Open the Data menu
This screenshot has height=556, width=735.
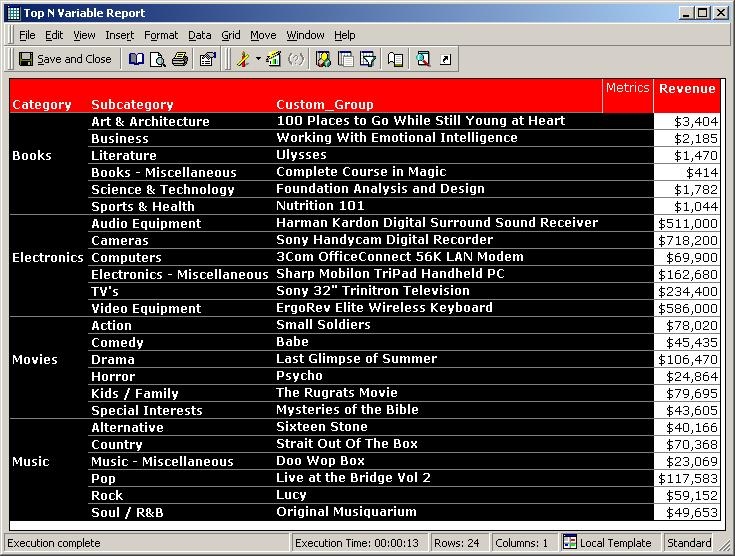[199, 35]
